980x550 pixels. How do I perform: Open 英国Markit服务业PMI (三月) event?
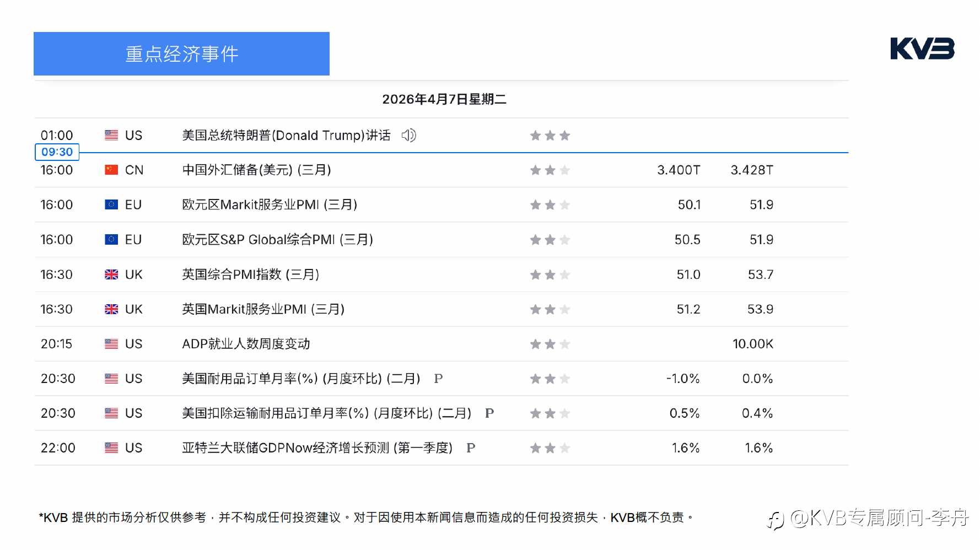tap(263, 309)
